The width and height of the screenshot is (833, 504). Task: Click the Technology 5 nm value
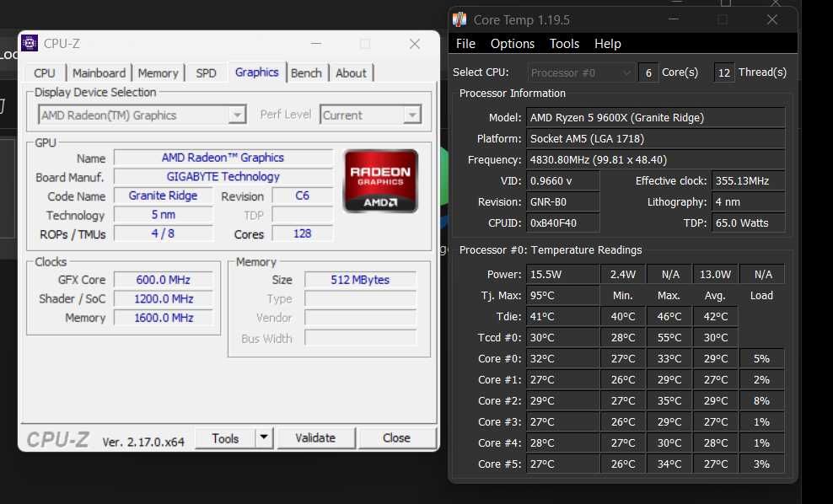point(163,215)
